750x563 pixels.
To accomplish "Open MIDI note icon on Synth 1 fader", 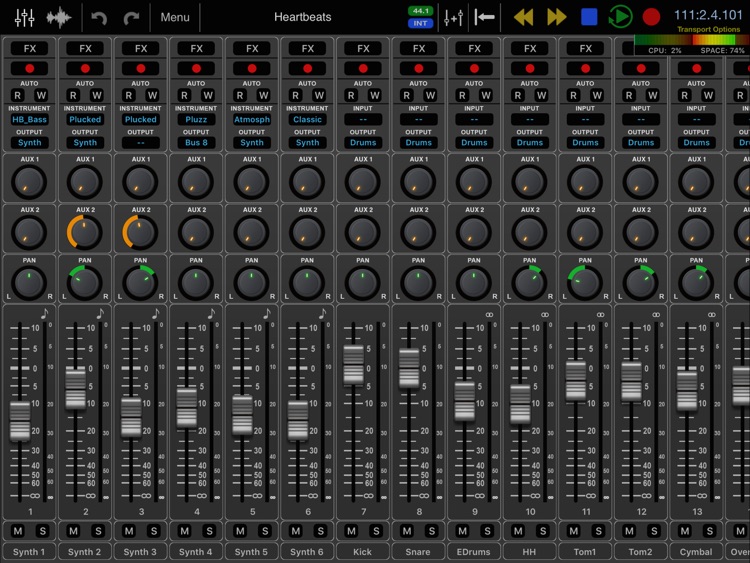I will (x=44, y=314).
